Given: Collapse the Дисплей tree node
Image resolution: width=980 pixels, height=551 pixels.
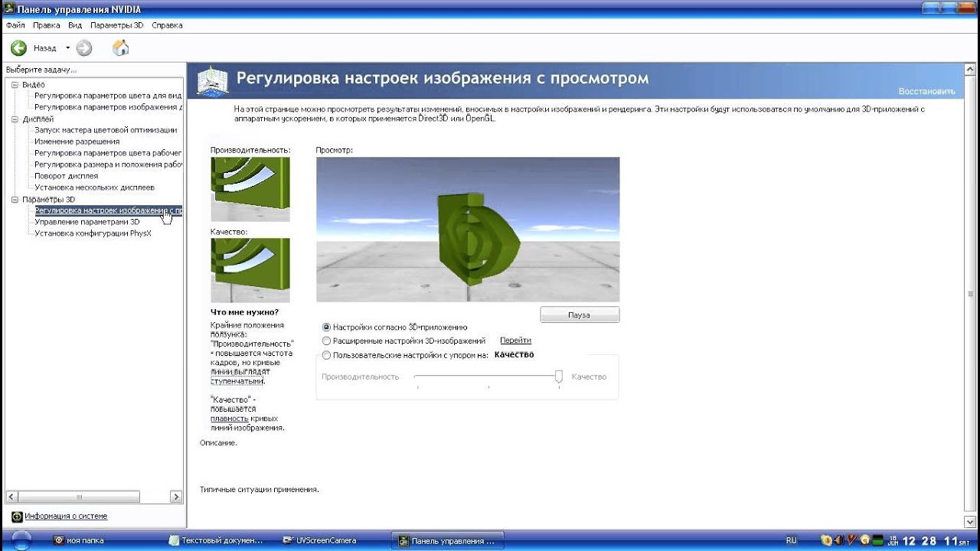Looking at the screenshot, I should [x=15, y=119].
